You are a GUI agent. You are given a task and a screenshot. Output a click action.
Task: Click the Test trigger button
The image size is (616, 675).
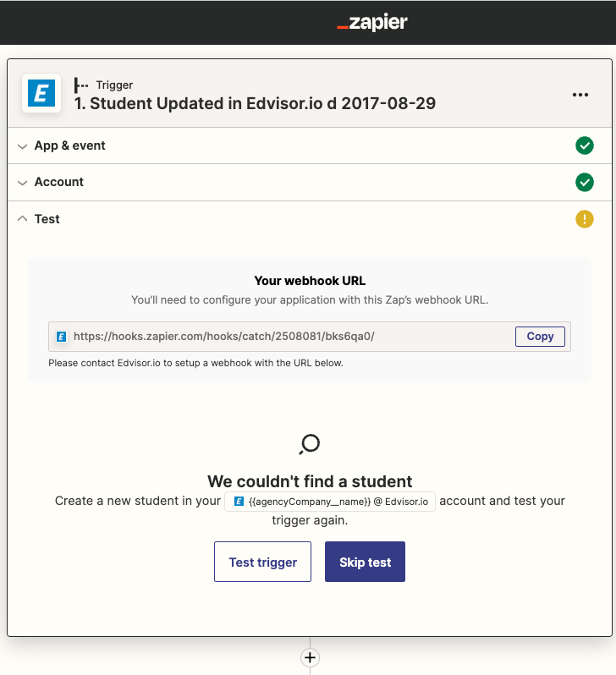pyautogui.click(x=262, y=562)
